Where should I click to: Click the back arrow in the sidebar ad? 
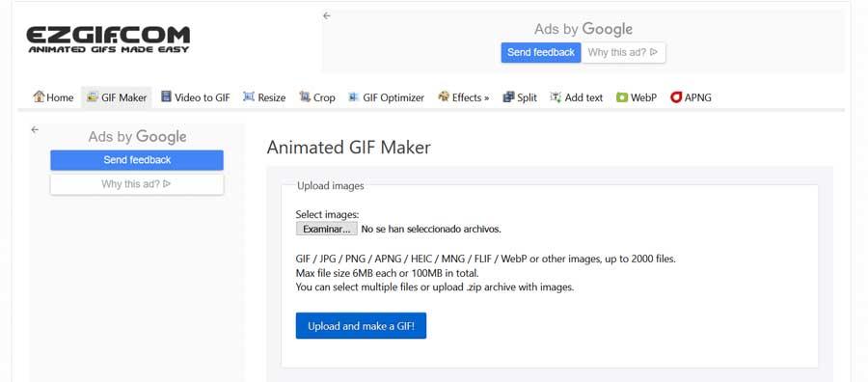coord(35,129)
